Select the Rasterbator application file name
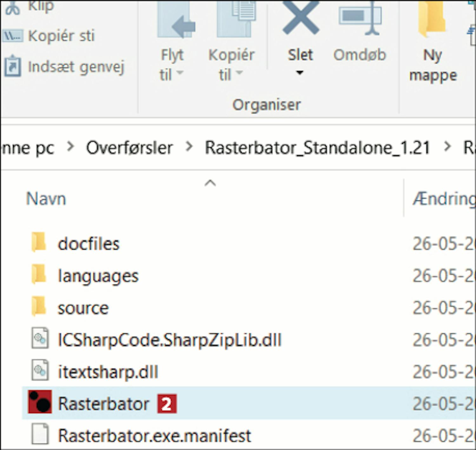This screenshot has width=476, height=450. [103, 404]
